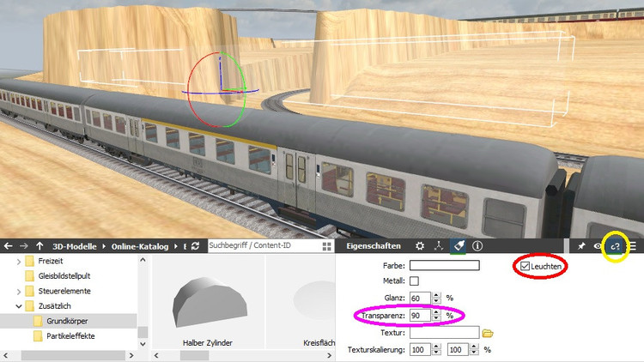Select the Steuerelemente folder
The width and height of the screenshot is (644, 362).
pyautogui.click(x=64, y=291)
